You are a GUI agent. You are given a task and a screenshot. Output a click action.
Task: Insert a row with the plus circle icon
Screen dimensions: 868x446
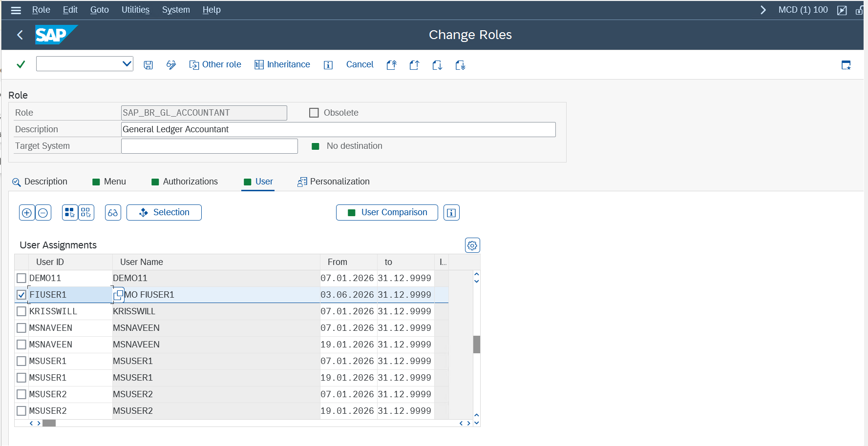27,213
